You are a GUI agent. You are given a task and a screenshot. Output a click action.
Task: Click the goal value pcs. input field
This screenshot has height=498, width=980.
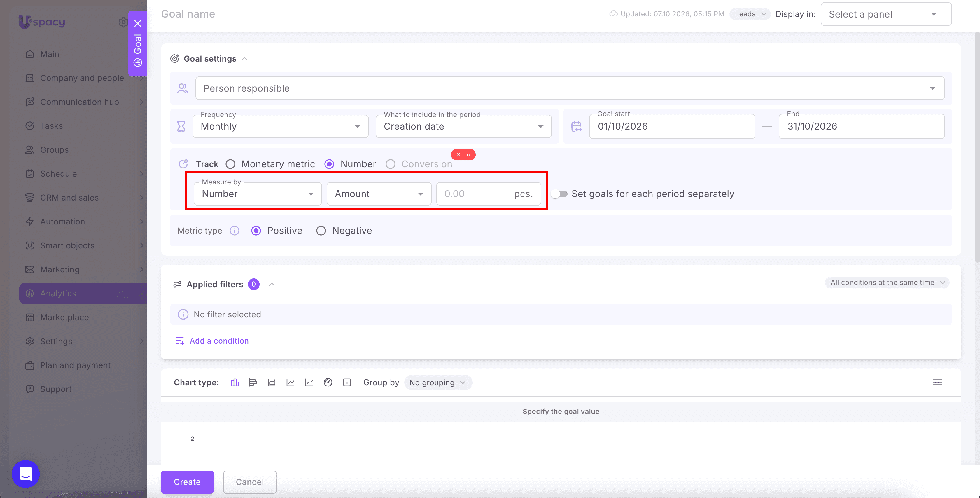point(489,194)
